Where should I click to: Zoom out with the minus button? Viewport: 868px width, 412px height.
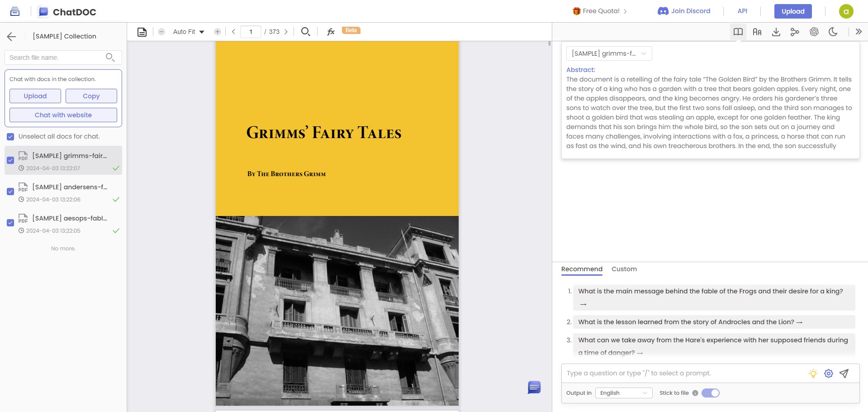[x=161, y=32]
